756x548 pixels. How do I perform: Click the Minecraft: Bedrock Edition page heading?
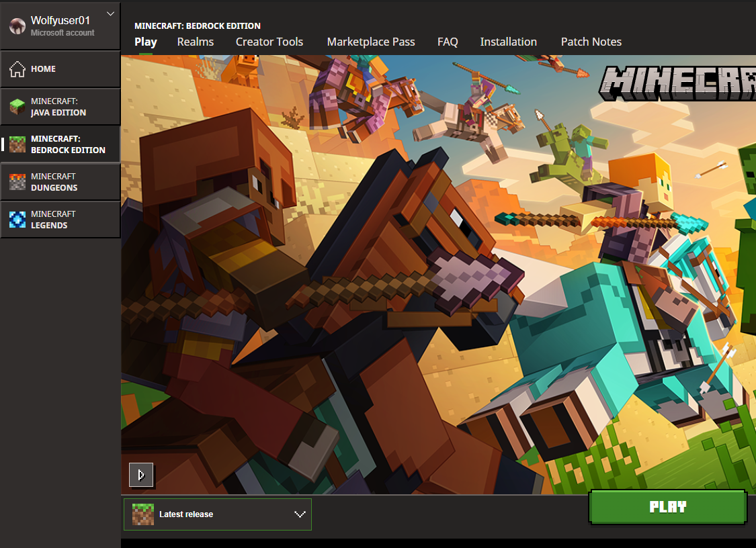click(x=197, y=26)
